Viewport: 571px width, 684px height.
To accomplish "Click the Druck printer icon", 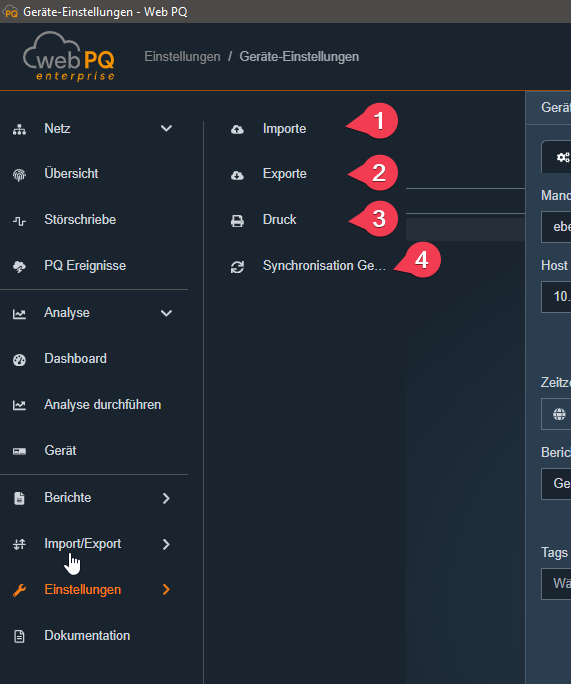I will pyautogui.click(x=237, y=221).
